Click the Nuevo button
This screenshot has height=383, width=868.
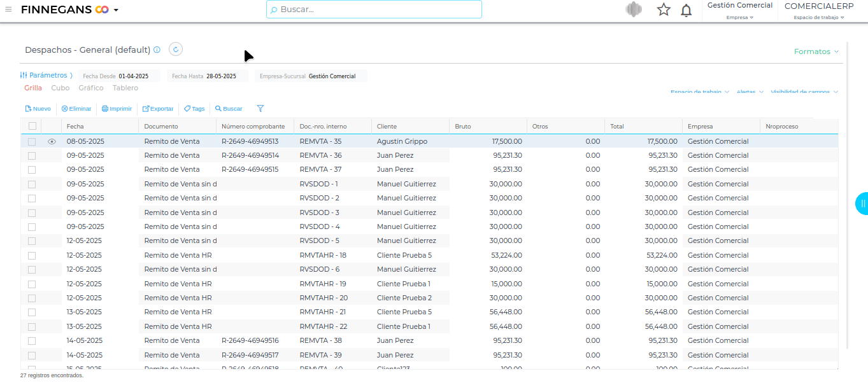(38, 109)
